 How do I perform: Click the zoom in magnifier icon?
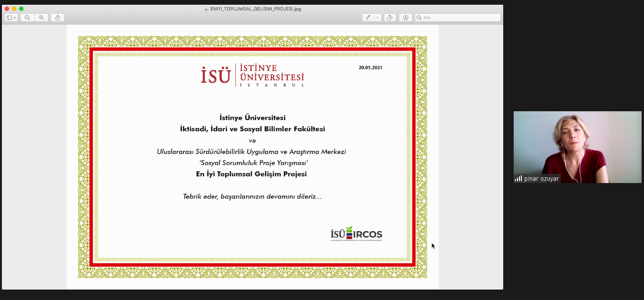pyautogui.click(x=41, y=18)
